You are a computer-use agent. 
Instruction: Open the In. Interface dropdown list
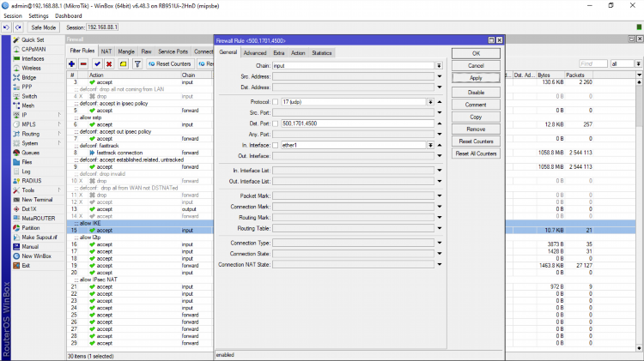click(x=430, y=145)
